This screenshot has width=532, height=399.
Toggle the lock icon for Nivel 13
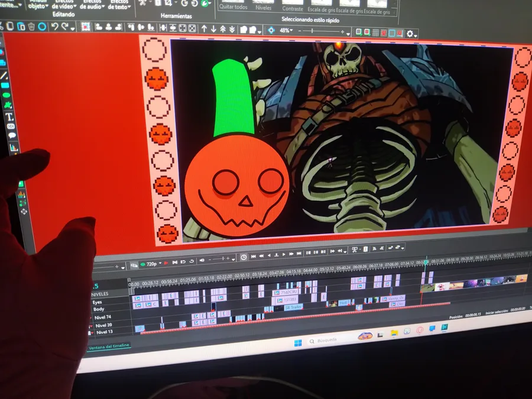pos(90,333)
